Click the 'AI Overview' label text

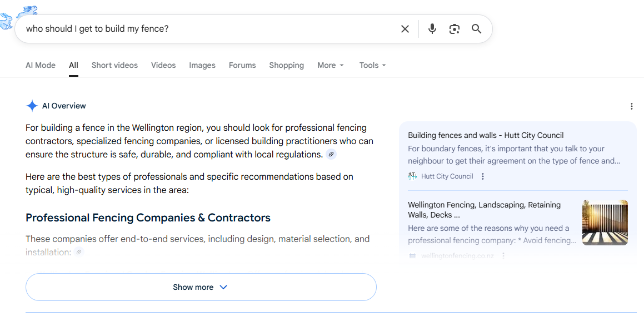pos(64,106)
